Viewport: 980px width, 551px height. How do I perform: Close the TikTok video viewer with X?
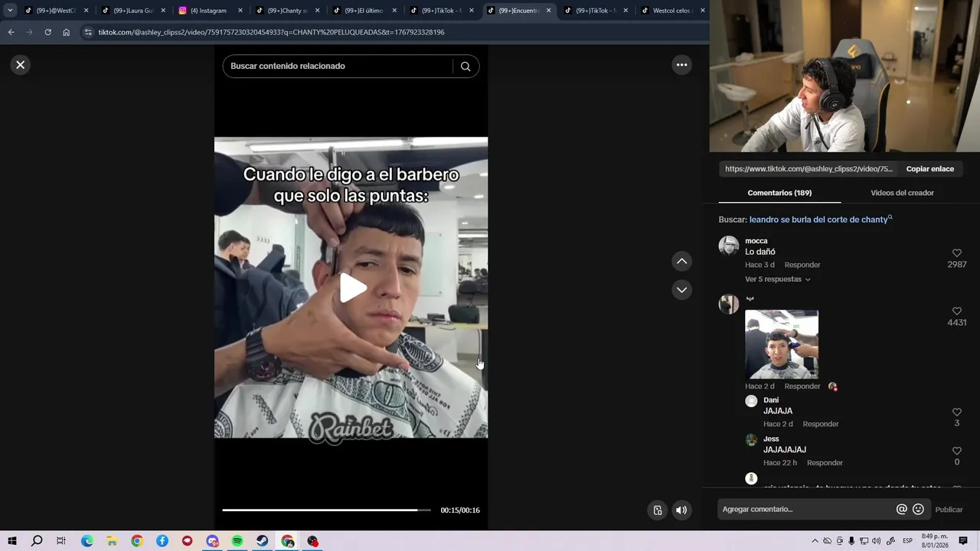pyautogui.click(x=21, y=65)
